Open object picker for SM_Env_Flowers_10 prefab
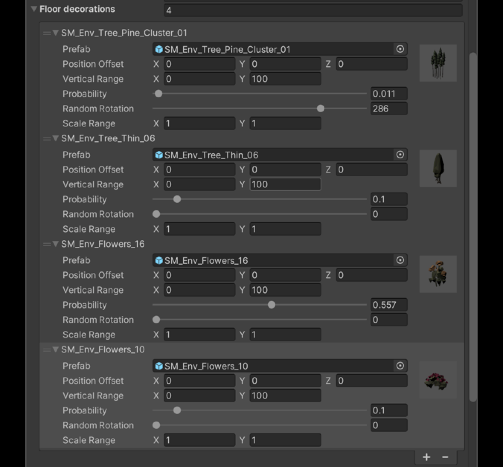 pyautogui.click(x=400, y=366)
